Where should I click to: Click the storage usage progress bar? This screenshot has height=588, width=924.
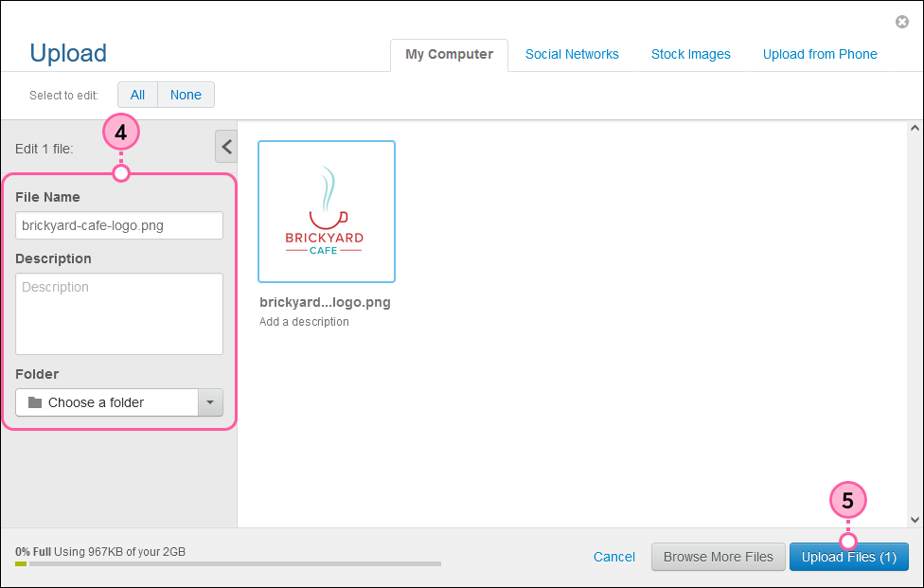point(228,563)
